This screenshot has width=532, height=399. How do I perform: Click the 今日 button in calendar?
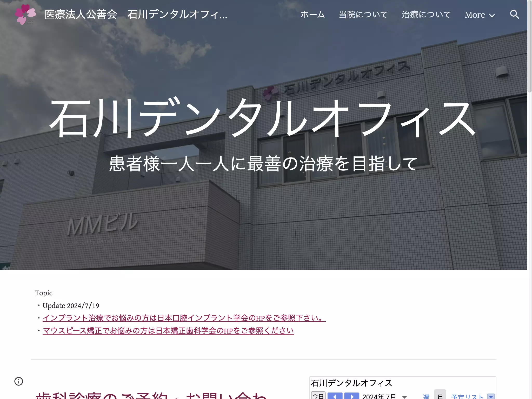pyautogui.click(x=318, y=396)
